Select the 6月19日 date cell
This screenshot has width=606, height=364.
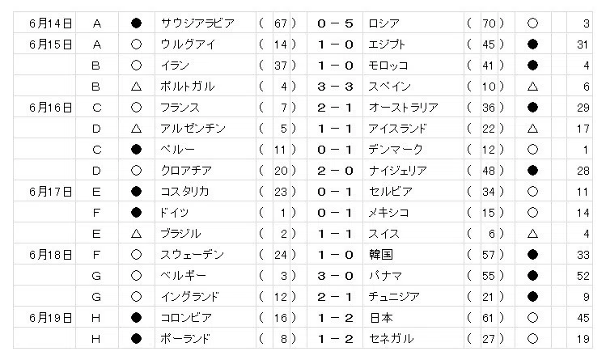tap(44, 318)
